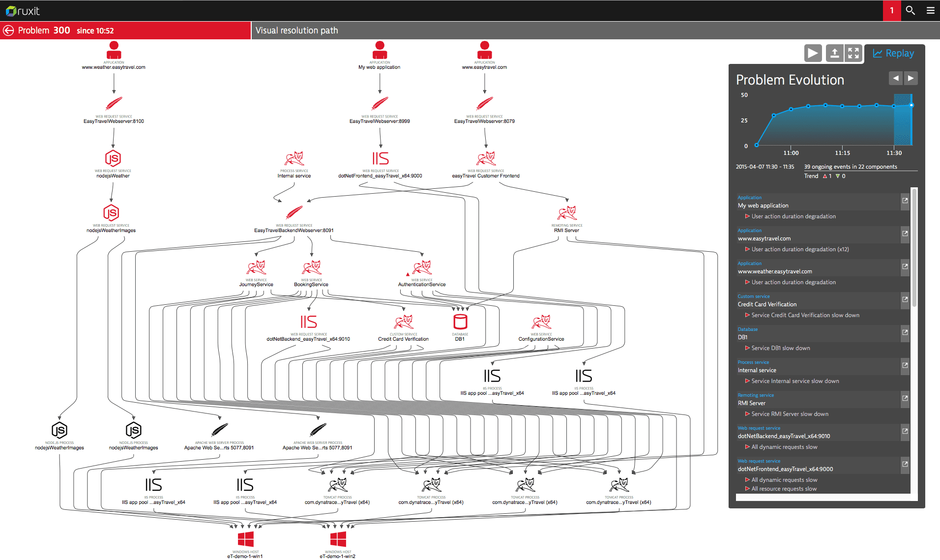The image size is (940, 560).
Task: Select leftmost nodejsWeatherImages Node.js process icon
Action: (x=59, y=431)
